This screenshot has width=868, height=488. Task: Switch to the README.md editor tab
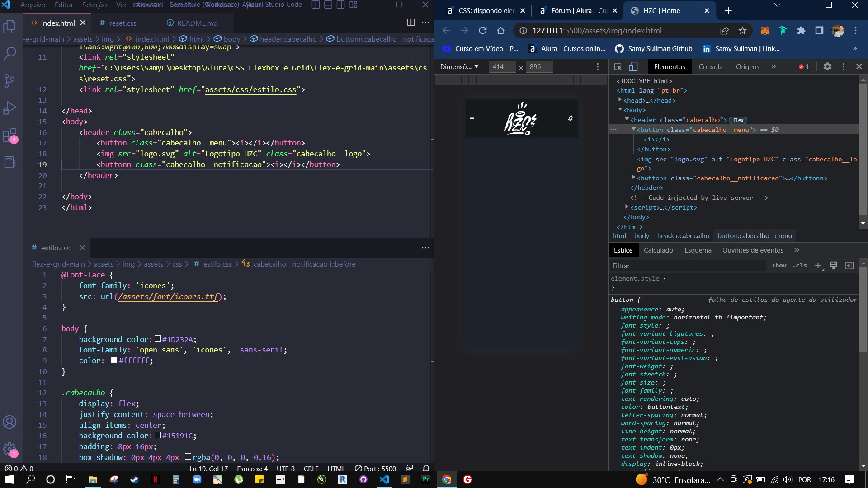click(197, 23)
